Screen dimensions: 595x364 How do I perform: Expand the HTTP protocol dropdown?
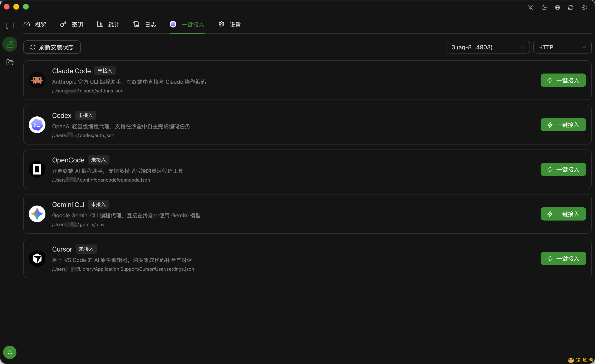click(x=562, y=47)
